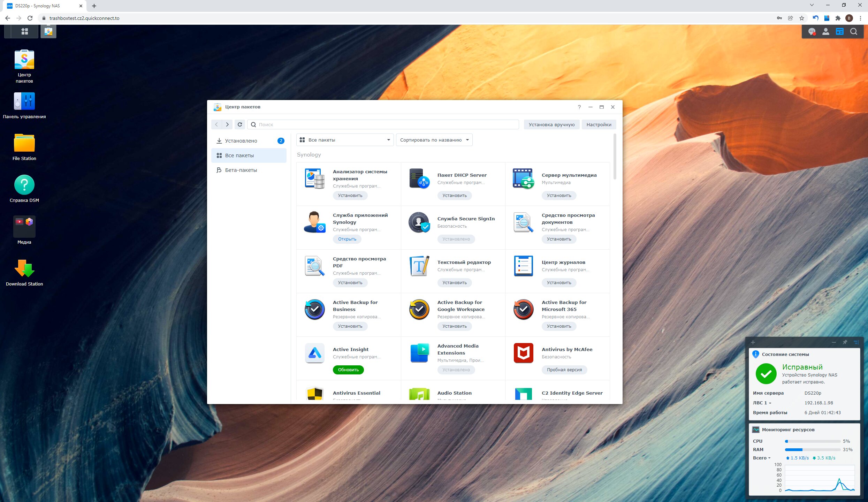Install the Сервер мультимедиа package

pyautogui.click(x=559, y=196)
